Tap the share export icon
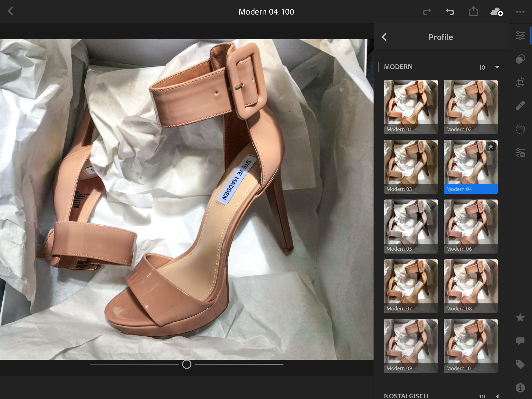The width and height of the screenshot is (532, 399). pyautogui.click(x=473, y=12)
